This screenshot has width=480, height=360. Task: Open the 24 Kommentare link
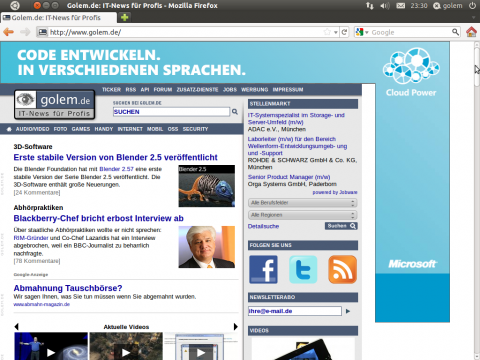point(37,193)
